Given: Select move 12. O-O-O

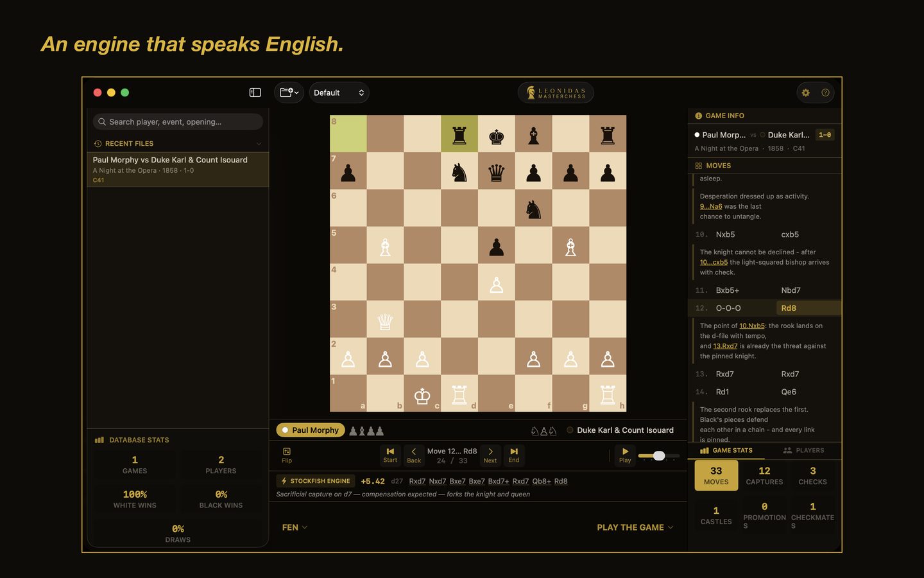Looking at the screenshot, I should 728,308.
